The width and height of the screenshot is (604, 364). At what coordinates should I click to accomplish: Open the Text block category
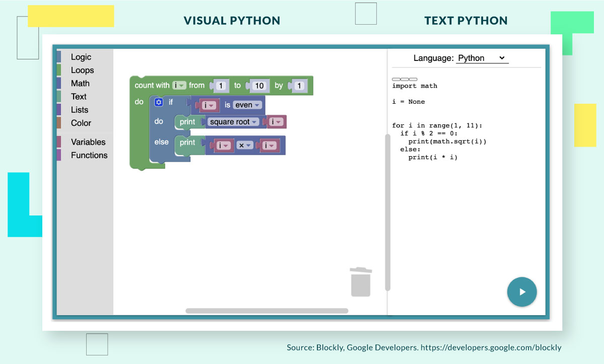tap(79, 96)
